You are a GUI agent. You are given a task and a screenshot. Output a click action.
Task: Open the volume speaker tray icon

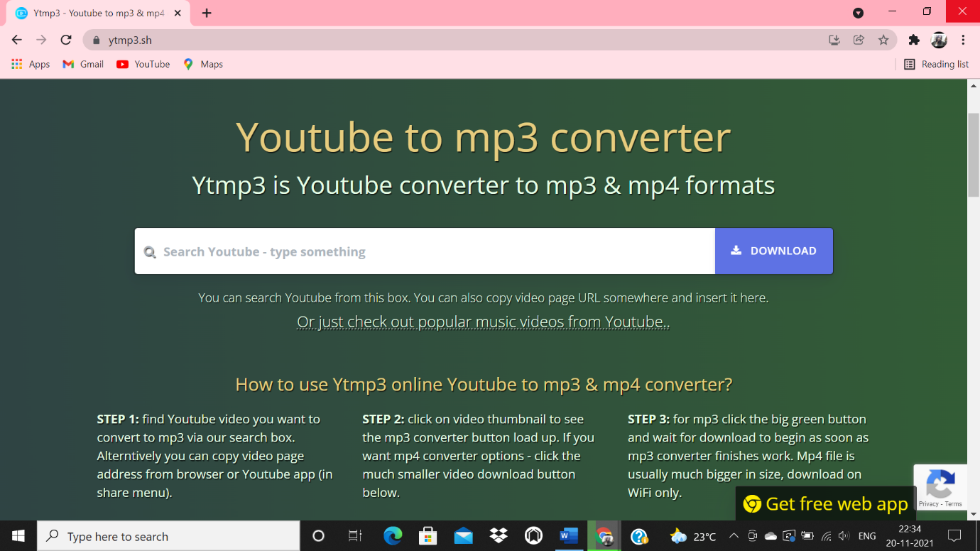coord(844,536)
